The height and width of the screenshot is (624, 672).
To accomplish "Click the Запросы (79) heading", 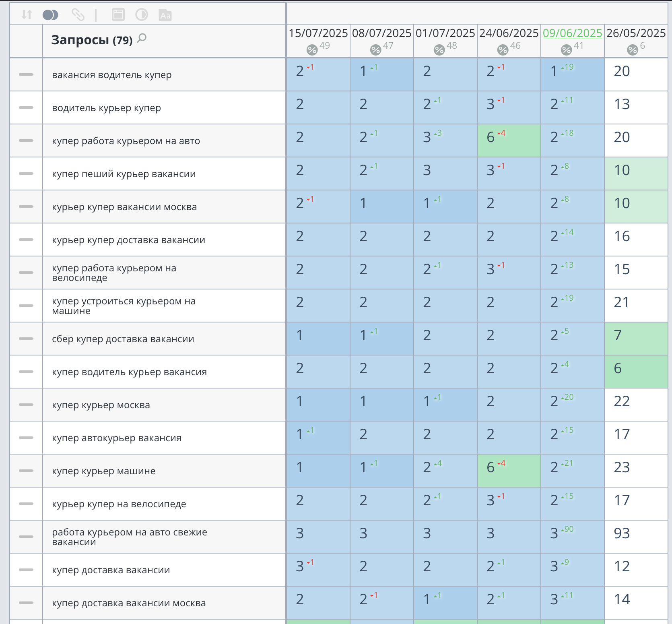I will (x=92, y=40).
